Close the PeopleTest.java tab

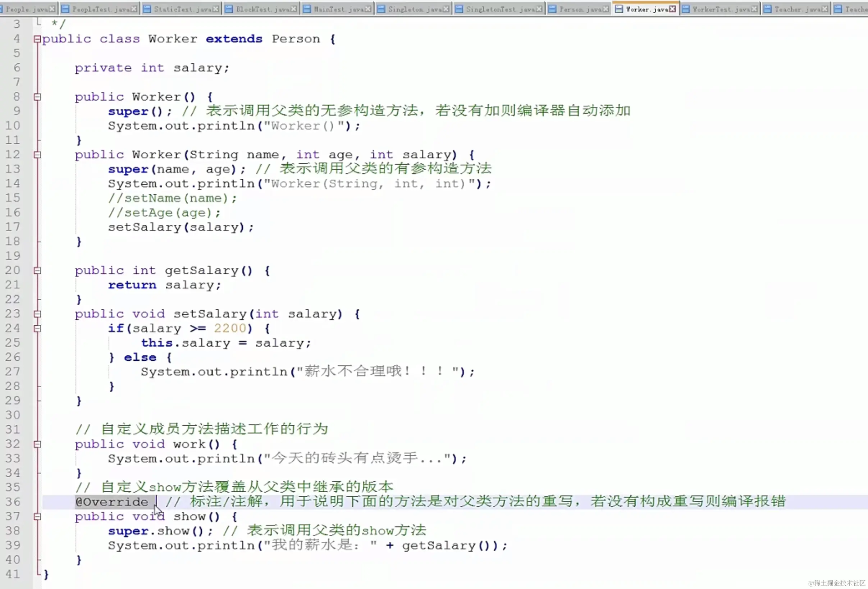coord(134,9)
